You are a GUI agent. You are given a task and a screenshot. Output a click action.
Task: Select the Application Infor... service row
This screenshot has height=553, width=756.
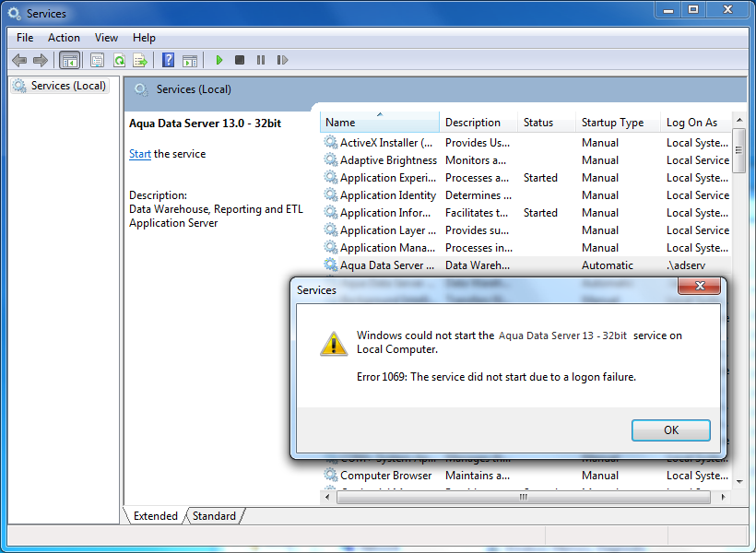pyautogui.click(x=526, y=212)
